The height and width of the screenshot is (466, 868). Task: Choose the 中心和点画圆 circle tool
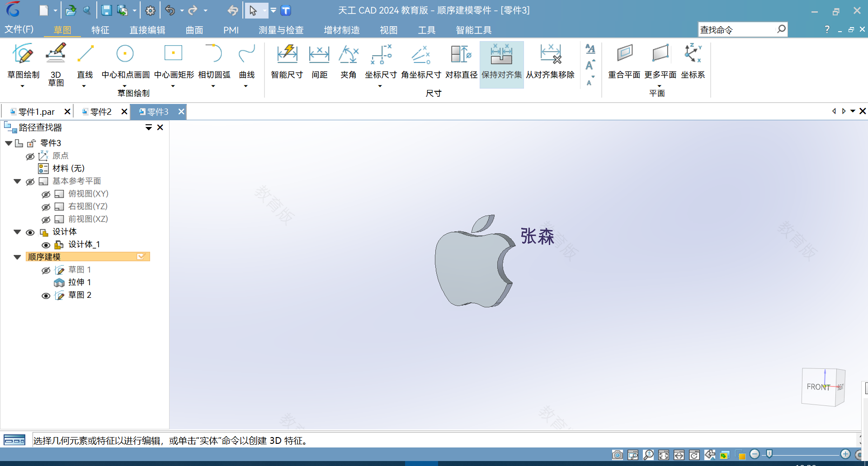(125, 61)
